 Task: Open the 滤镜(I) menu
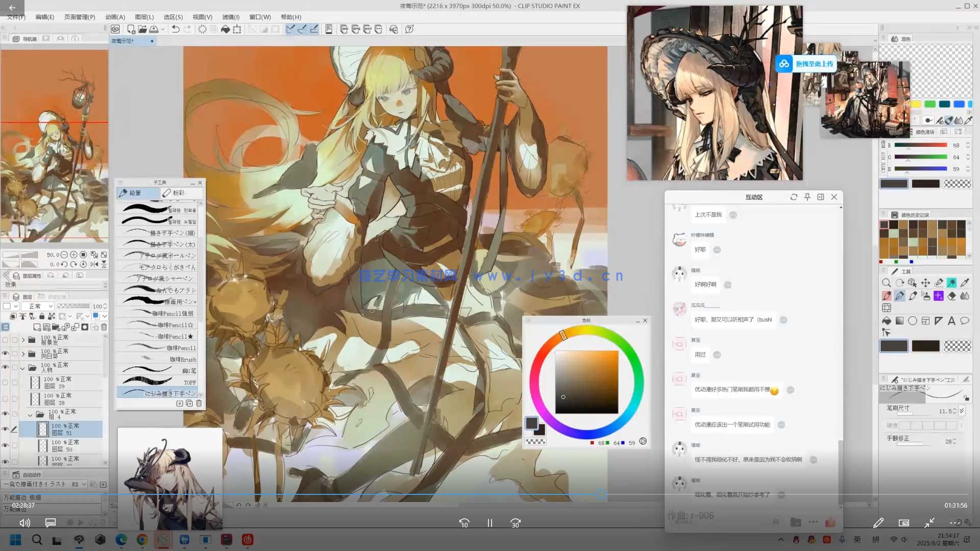231,17
